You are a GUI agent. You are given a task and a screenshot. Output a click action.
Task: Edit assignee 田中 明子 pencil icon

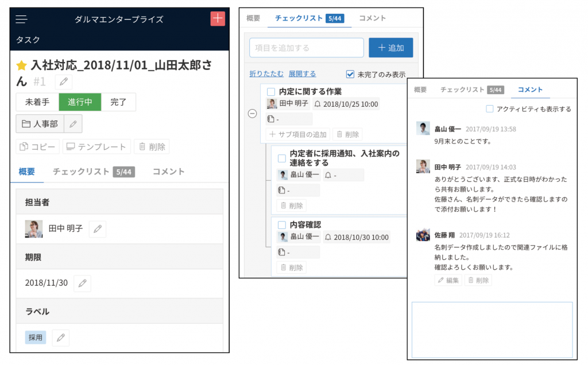pyautogui.click(x=97, y=229)
